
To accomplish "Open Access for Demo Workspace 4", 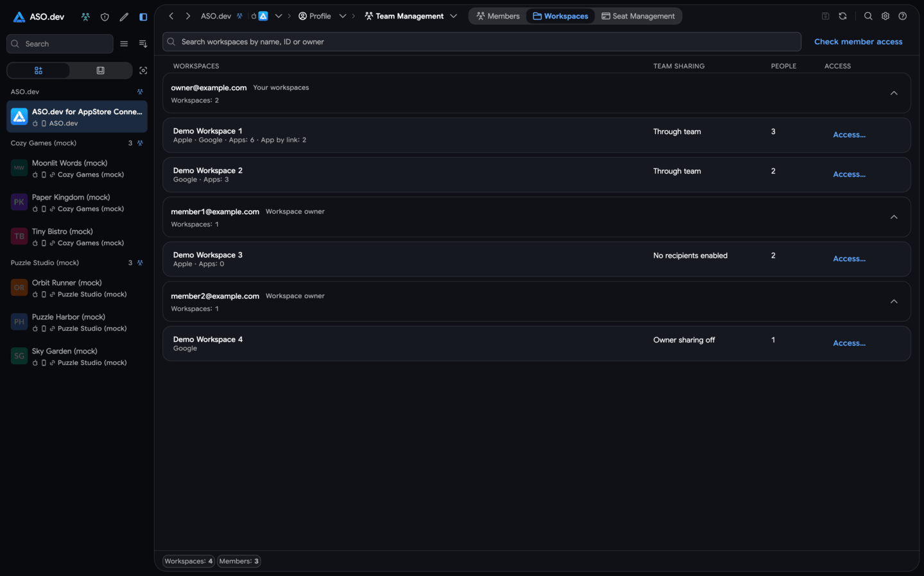I will click(x=849, y=343).
